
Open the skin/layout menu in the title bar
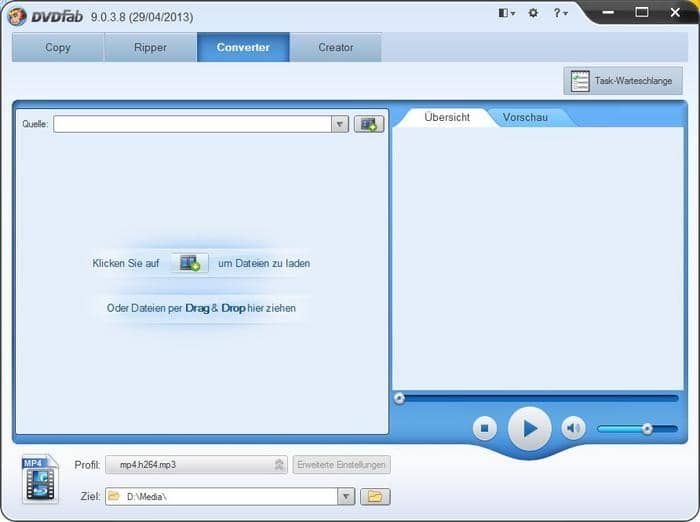[506, 13]
